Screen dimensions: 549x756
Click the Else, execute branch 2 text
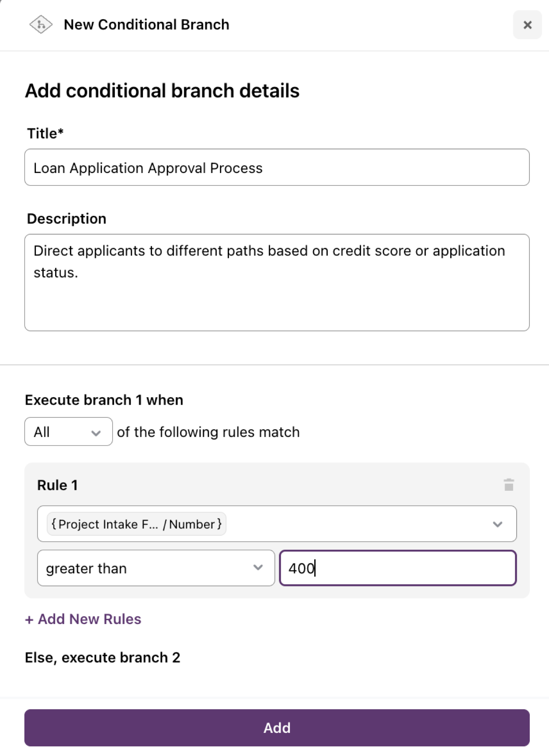pos(102,657)
